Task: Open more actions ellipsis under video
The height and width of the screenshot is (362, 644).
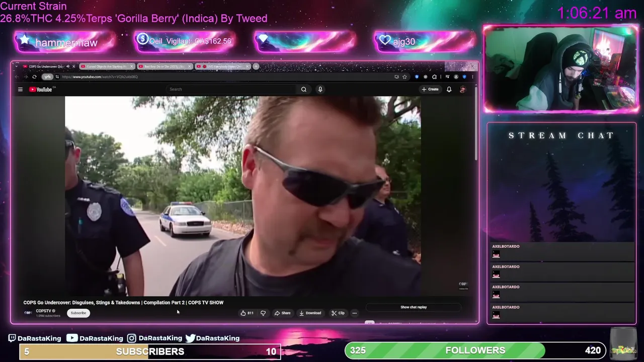Action: (x=354, y=313)
